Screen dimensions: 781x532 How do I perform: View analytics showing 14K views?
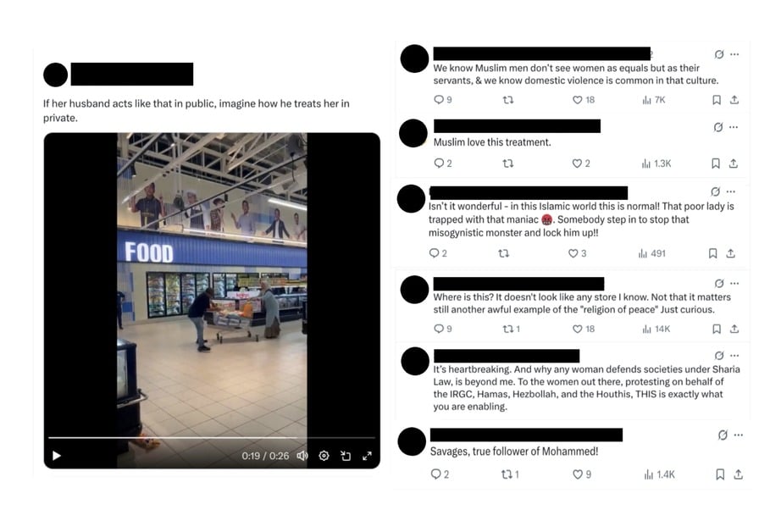pos(656,329)
